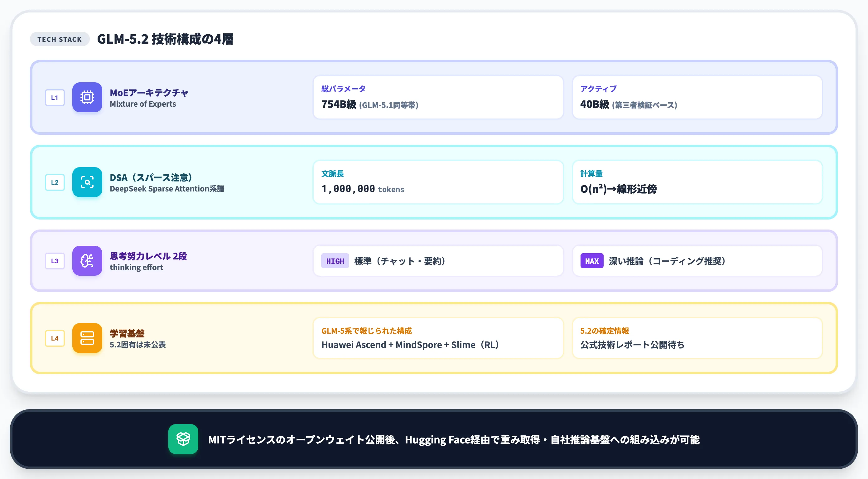This screenshot has height=479, width=868.
Task: Click the 学習基盤 heading
Action: (x=127, y=333)
